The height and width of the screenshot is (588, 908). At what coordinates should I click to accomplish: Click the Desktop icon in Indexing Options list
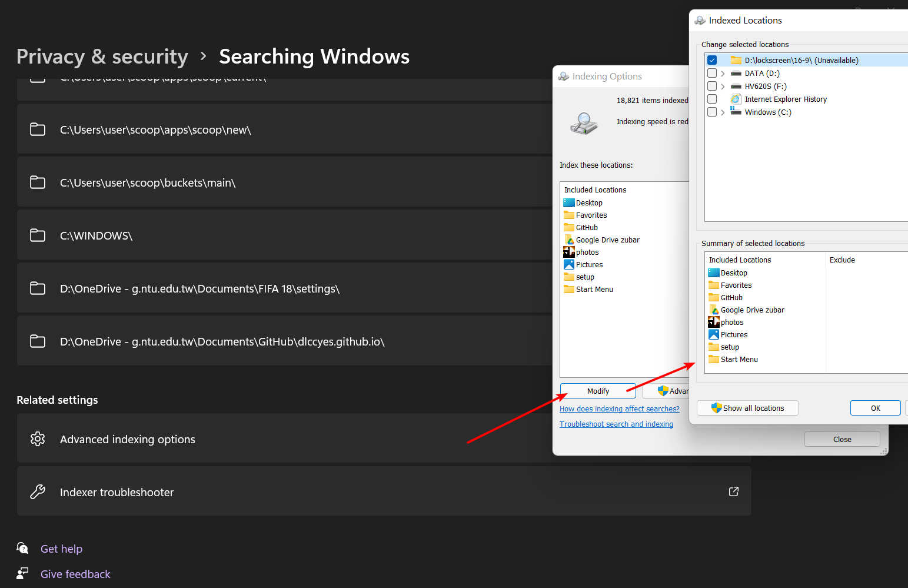(x=569, y=202)
